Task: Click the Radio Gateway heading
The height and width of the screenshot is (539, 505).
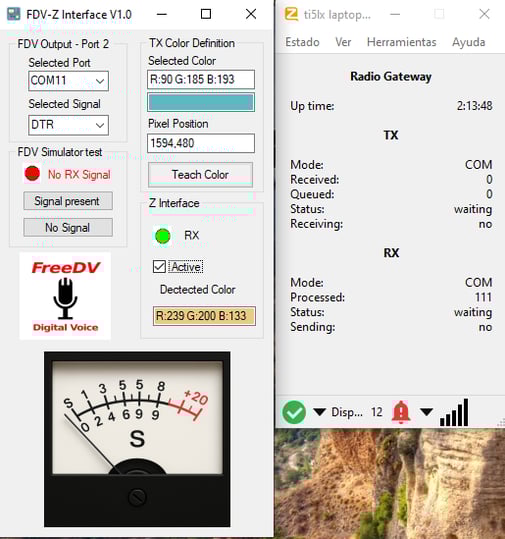Action: click(391, 76)
